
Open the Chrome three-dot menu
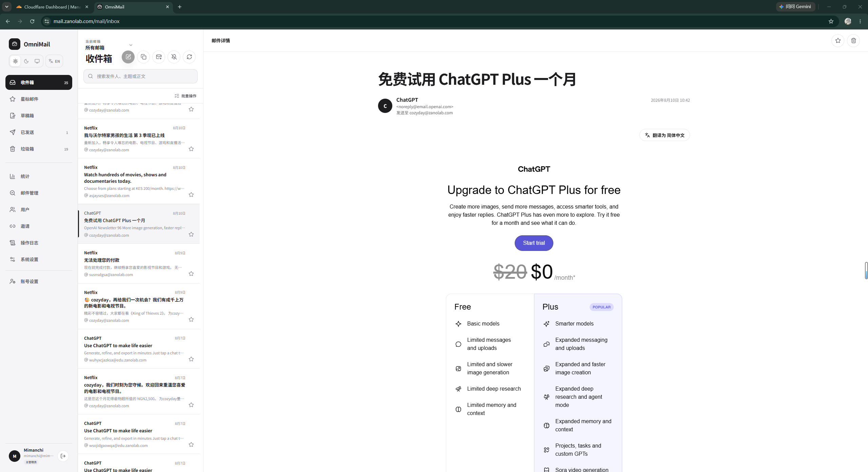tap(860, 21)
